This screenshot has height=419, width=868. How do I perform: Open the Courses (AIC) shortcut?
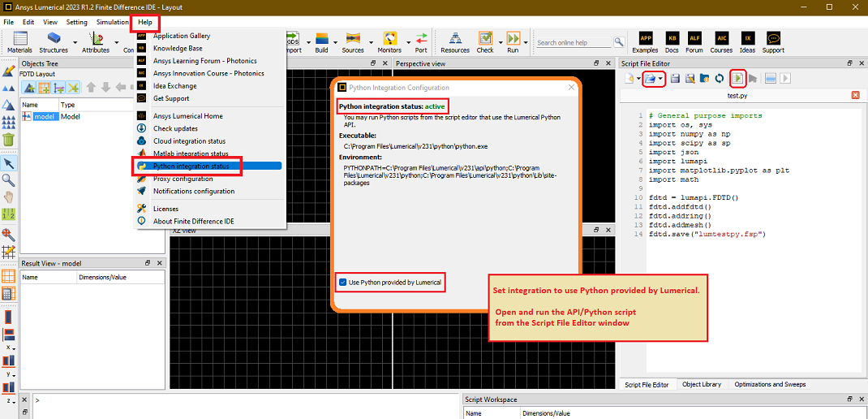tap(721, 38)
